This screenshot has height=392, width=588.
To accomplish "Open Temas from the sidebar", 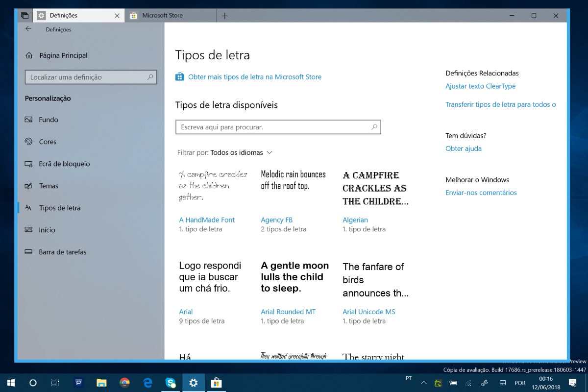I will (x=48, y=186).
